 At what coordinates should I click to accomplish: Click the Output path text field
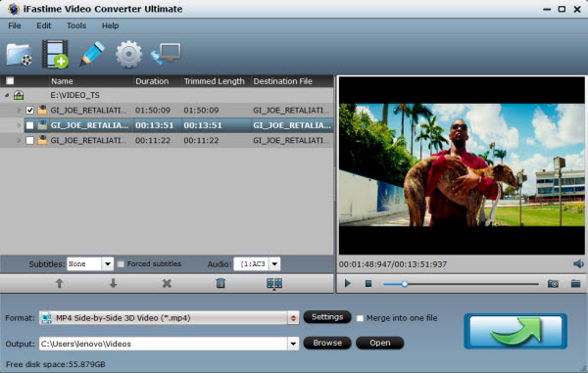(164, 344)
